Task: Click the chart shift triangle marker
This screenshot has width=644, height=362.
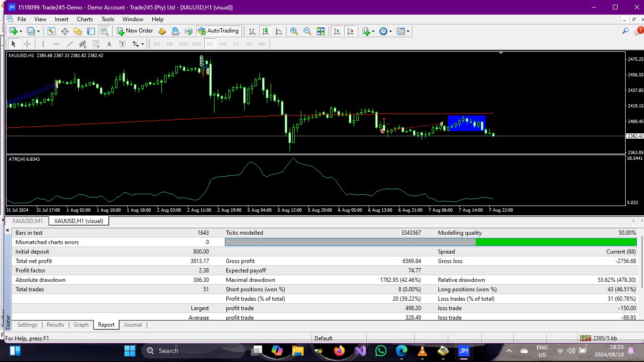Action: (501, 53)
